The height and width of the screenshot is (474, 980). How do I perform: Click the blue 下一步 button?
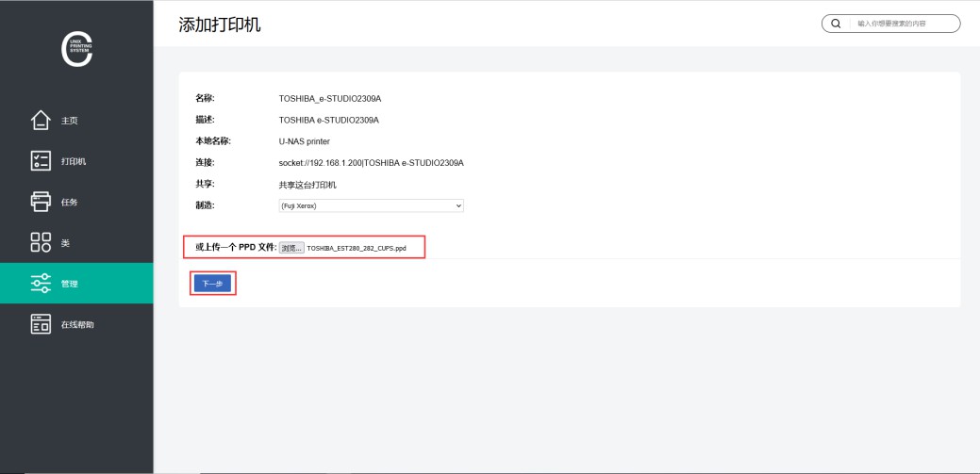(x=212, y=283)
